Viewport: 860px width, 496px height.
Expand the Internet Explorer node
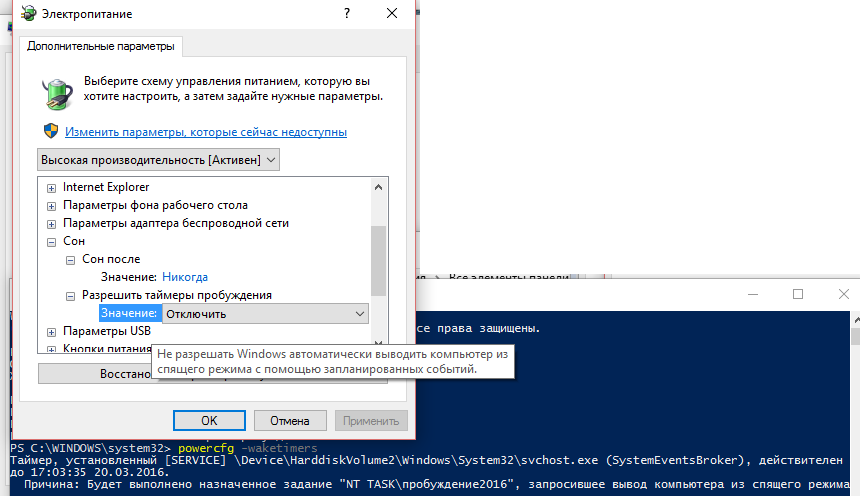[x=51, y=188]
